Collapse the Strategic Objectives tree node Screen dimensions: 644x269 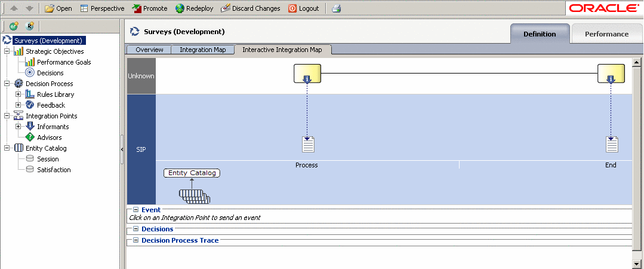7,51
